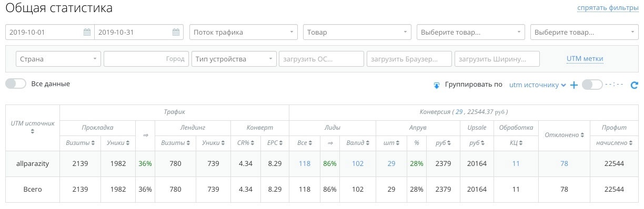This screenshot has height=209, width=644.
Task: Sort by EPC column
Action: tap(283, 142)
